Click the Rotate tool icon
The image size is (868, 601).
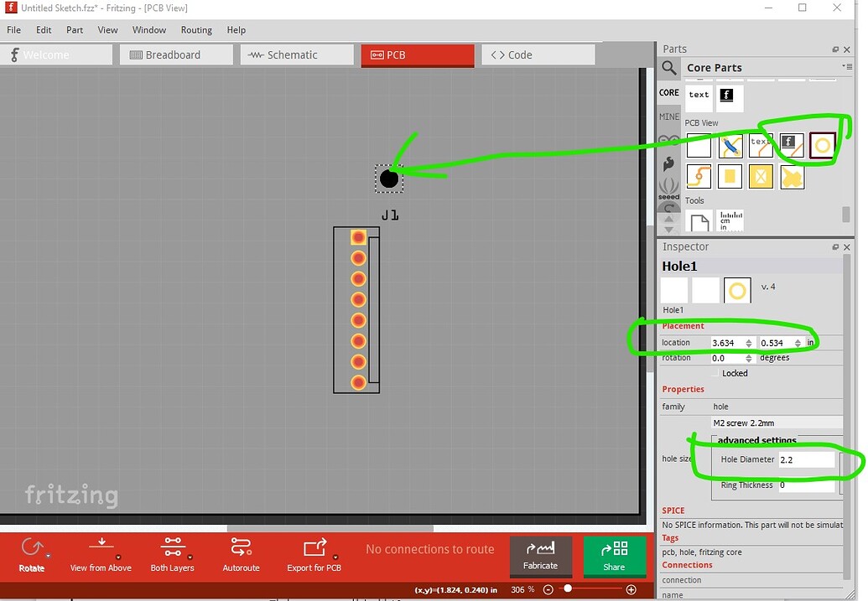click(x=31, y=548)
